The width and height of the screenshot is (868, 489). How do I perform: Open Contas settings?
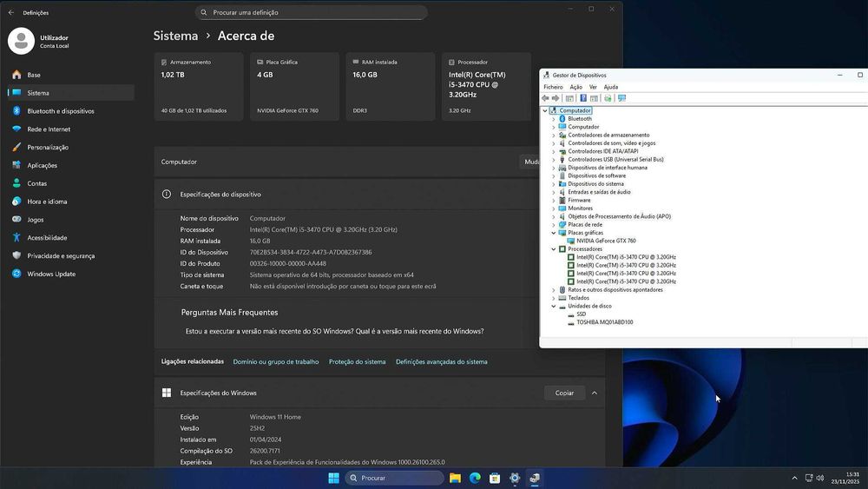point(71,183)
